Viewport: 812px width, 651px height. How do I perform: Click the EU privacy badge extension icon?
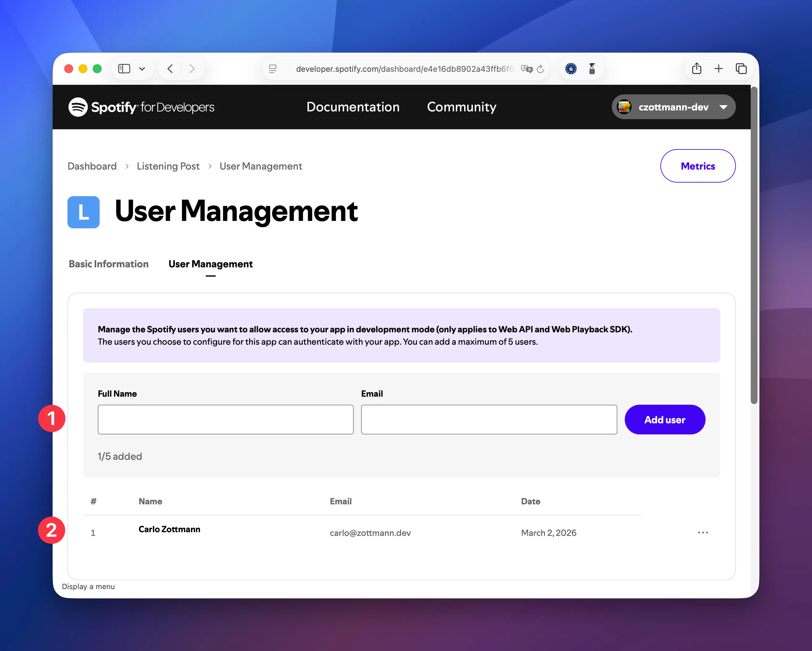pyautogui.click(x=571, y=68)
